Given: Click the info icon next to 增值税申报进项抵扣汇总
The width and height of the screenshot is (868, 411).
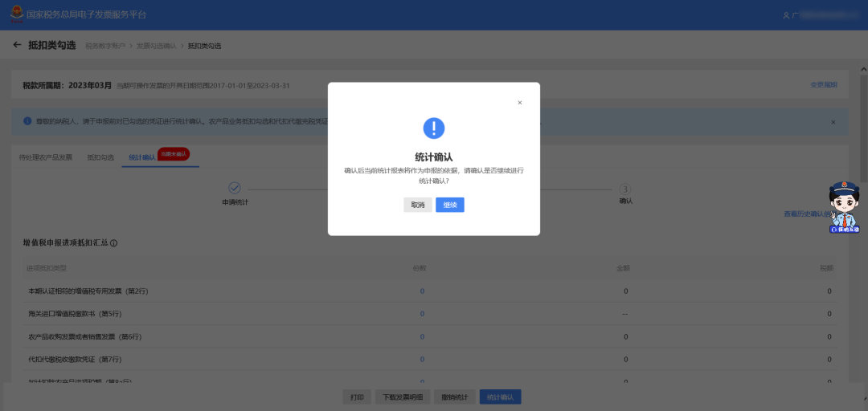Looking at the screenshot, I should 114,243.
